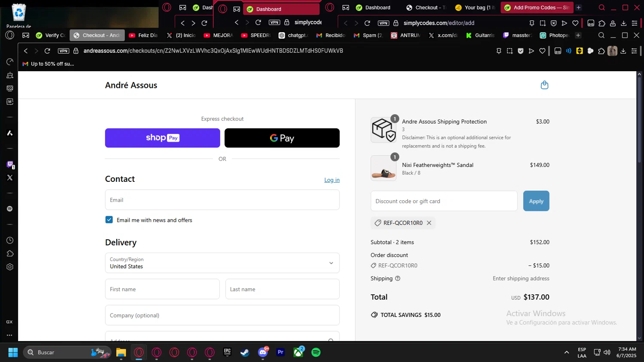Click the Shipping Protection product thumbnail
The image size is (644, 362).
384,130
